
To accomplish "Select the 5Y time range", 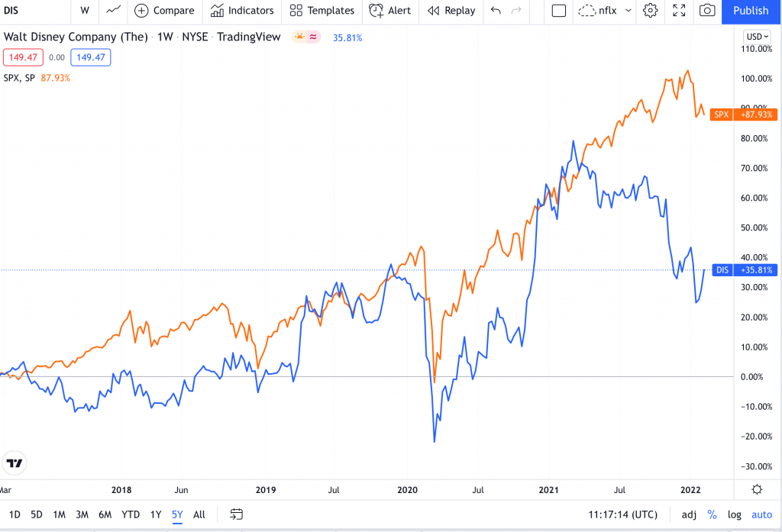I will [177, 514].
